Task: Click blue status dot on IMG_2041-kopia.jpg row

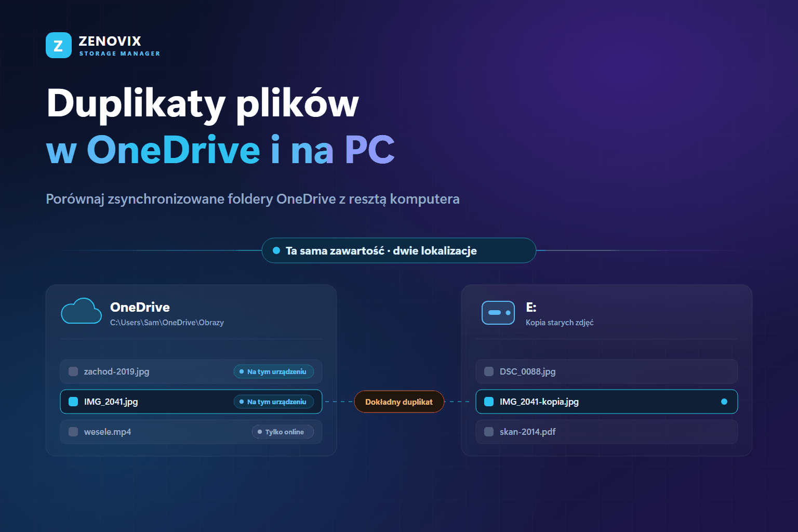Action: pos(724,402)
